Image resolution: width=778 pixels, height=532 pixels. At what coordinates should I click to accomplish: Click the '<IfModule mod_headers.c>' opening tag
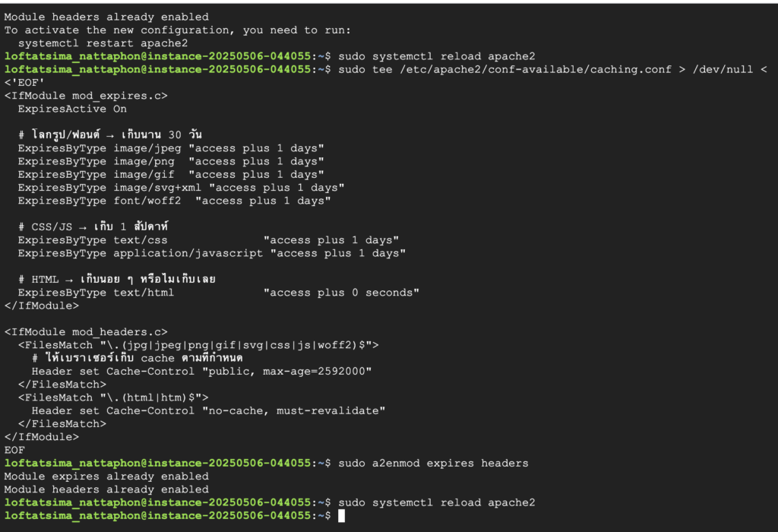click(x=86, y=332)
